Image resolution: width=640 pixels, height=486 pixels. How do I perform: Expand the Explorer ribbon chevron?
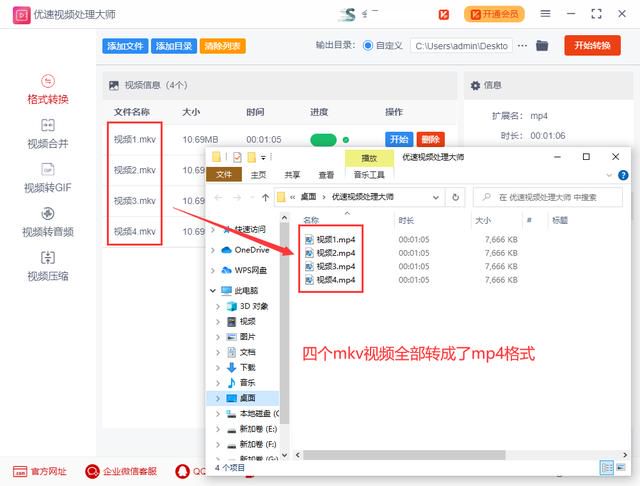pos(609,175)
